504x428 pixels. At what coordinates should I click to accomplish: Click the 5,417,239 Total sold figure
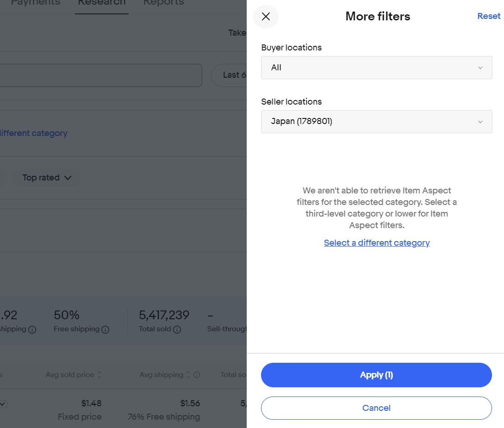tap(164, 316)
